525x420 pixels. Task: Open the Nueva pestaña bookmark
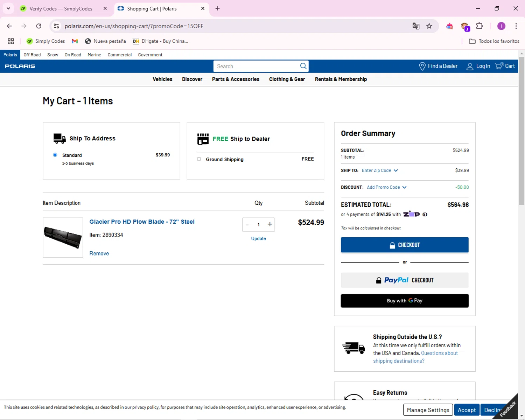click(105, 41)
